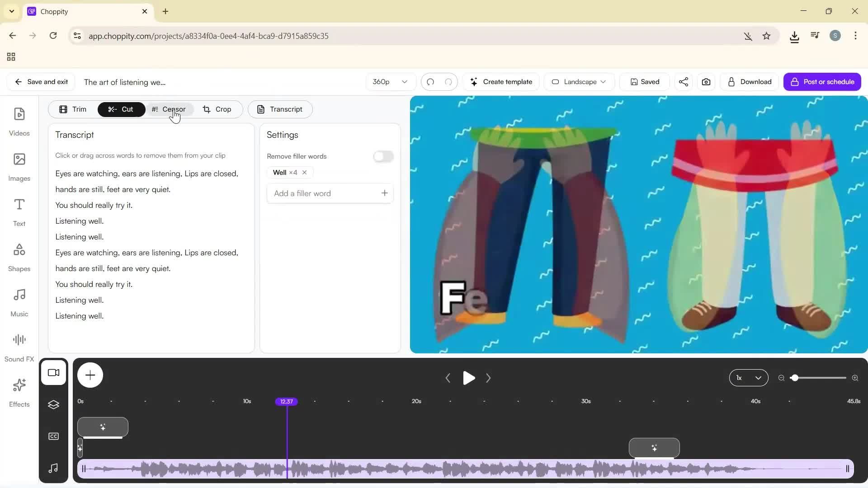This screenshot has height=488, width=868.
Task: Open the Shapes panel
Action: pyautogui.click(x=19, y=256)
